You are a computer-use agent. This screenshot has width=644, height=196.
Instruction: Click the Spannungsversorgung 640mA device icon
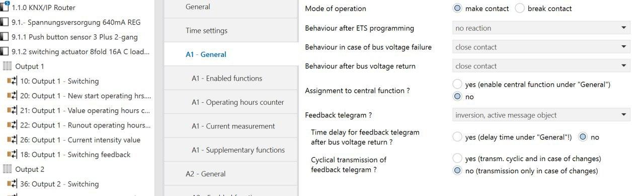pyautogui.click(x=5, y=22)
